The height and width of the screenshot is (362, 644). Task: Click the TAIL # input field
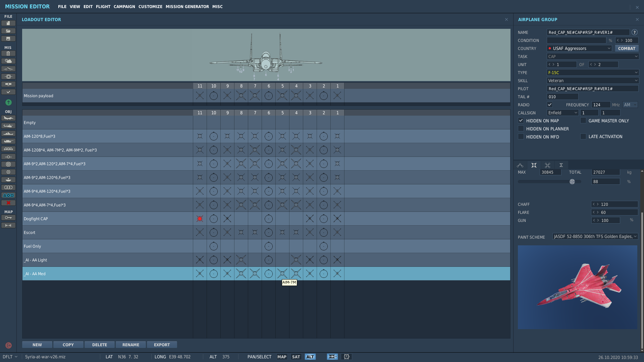(562, 97)
